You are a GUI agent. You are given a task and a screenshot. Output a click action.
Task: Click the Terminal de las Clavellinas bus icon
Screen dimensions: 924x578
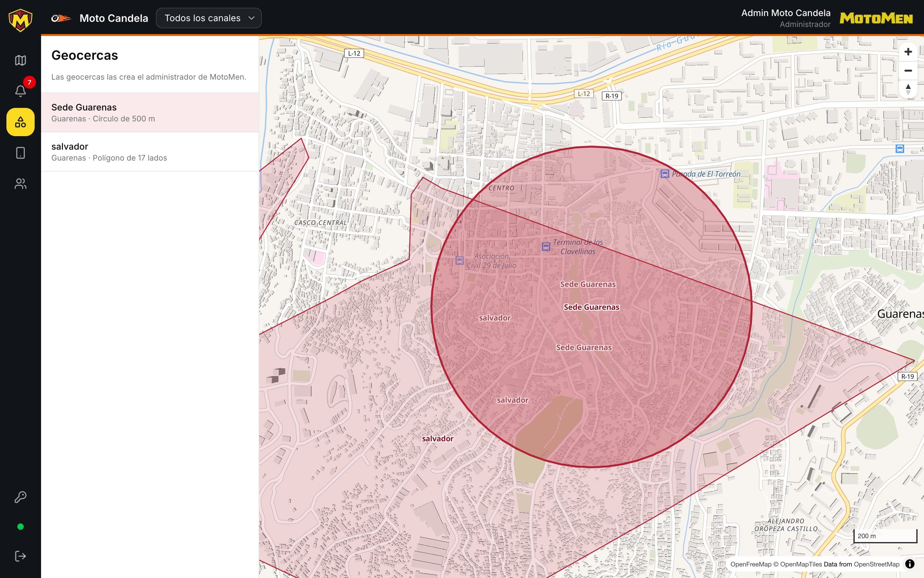coord(546,247)
